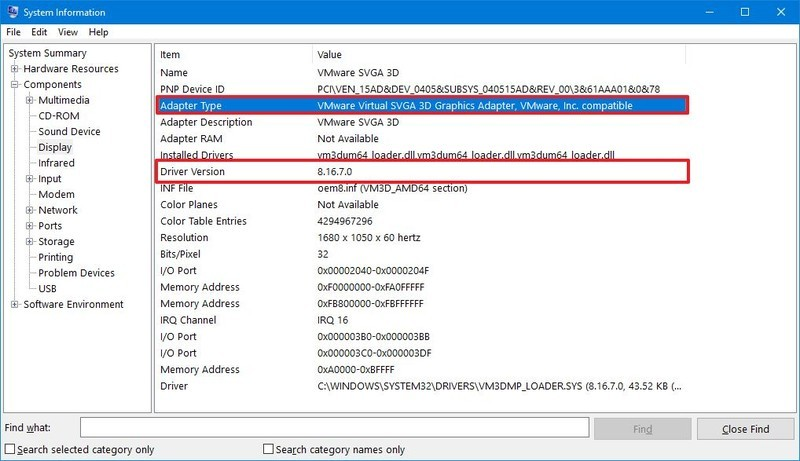Toggle Search selected category only checkbox
The height and width of the screenshot is (461, 800).
(x=10, y=449)
